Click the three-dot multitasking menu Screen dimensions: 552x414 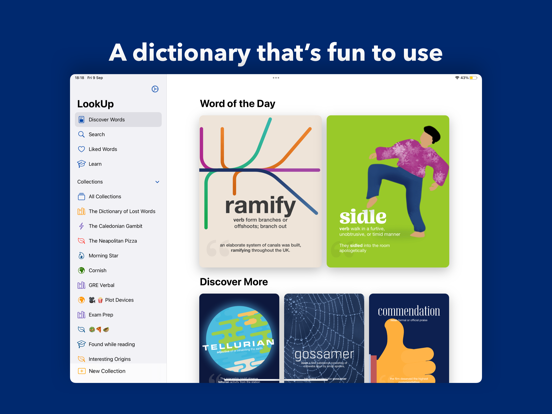[276, 78]
